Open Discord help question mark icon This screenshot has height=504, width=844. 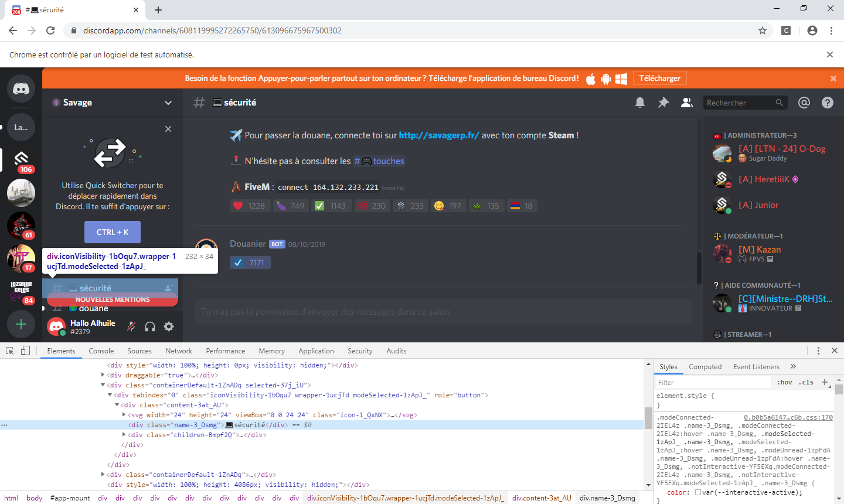828,103
